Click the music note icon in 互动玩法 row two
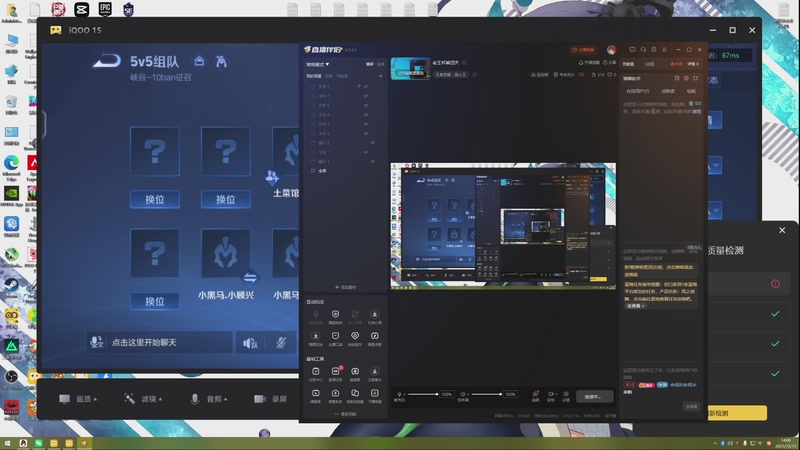Viewport: 800px width, 450px height. click(374, 336)
